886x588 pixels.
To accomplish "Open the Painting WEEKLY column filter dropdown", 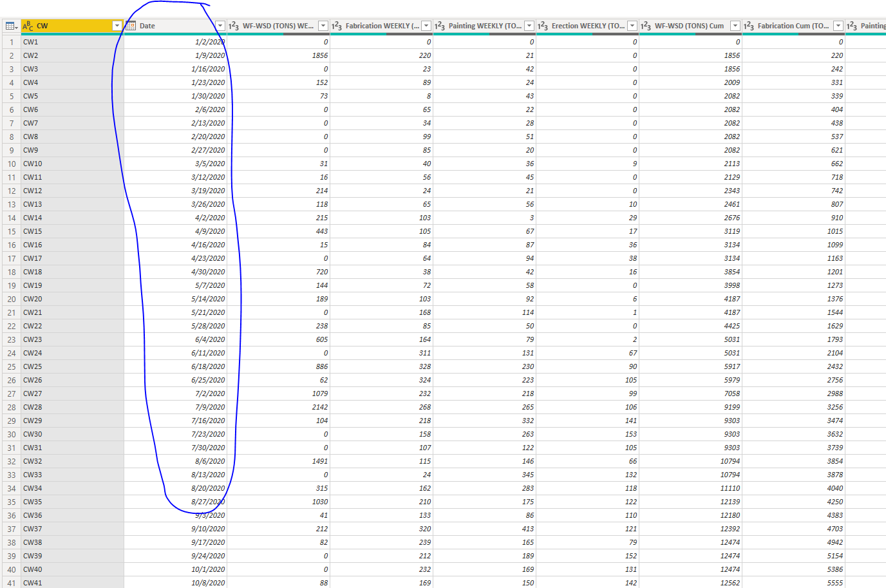I will [x=529, y=26].
